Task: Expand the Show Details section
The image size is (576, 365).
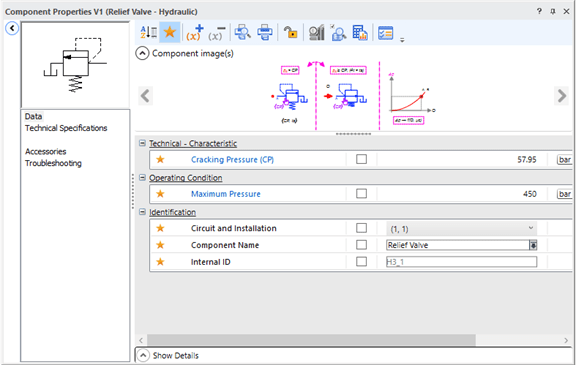Action: click(143, 355)
